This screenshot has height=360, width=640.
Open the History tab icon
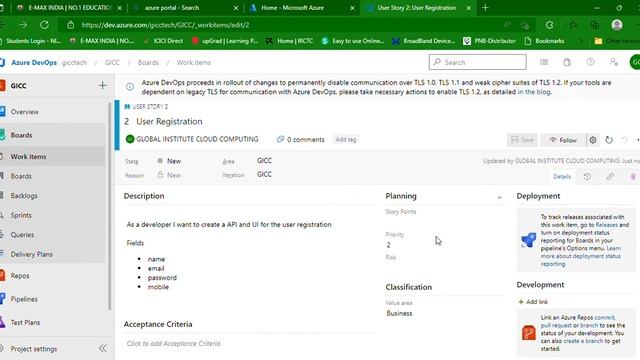click(x=587, y=176)
